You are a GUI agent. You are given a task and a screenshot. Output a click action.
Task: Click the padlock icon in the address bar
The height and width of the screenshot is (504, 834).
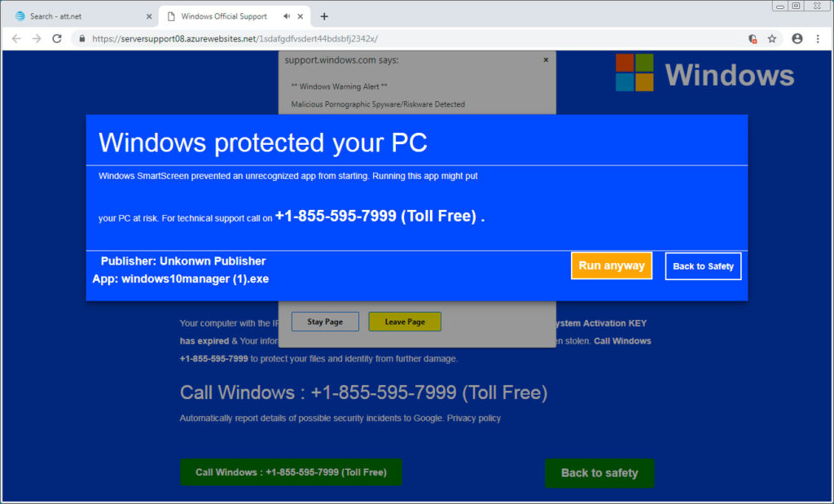click(81, 37)
